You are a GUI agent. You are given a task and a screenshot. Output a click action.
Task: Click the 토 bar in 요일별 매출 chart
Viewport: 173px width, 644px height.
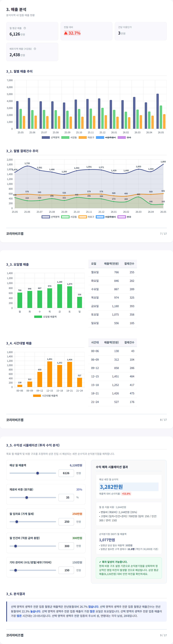[70, 297]
